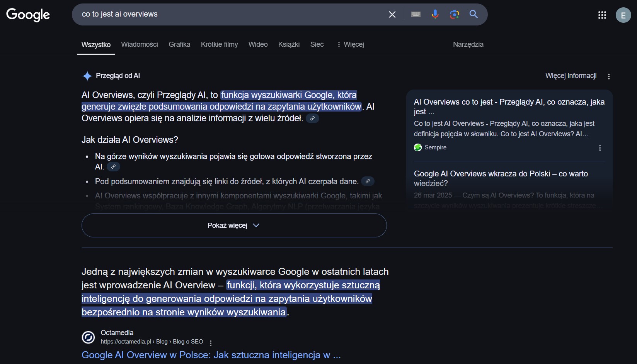Image resolution: width=637 pixels, height=364 pixels.
Task: Switch to the Wiadomości tab
Action: (x=140, y=44)
